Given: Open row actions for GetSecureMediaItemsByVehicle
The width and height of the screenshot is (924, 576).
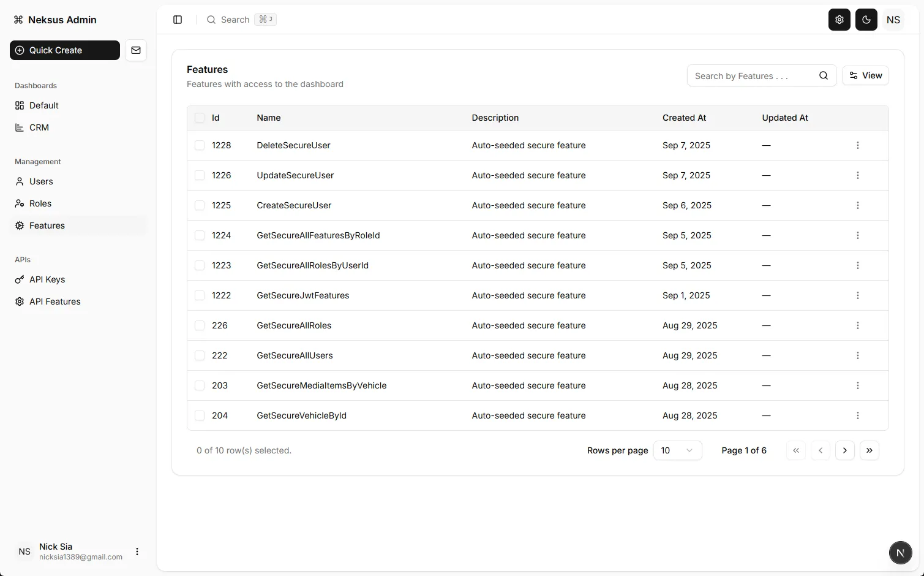Looking at the screenshot, I should (857, 385).
